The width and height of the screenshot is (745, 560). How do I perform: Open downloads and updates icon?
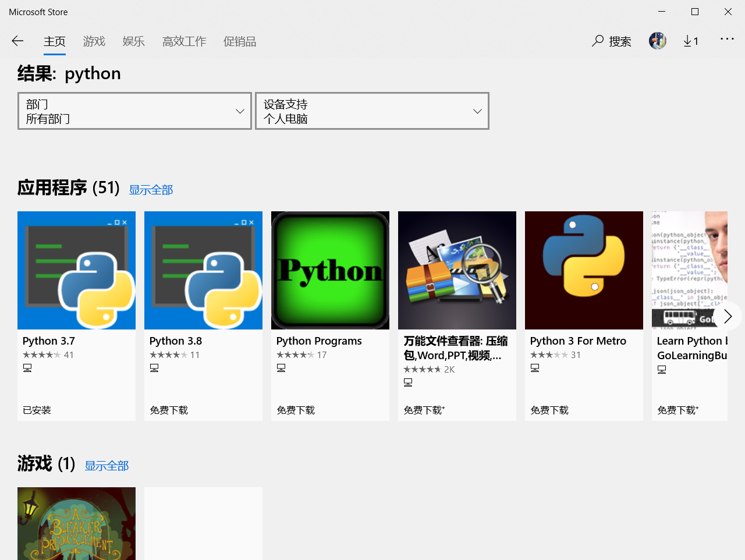(691, 41)
